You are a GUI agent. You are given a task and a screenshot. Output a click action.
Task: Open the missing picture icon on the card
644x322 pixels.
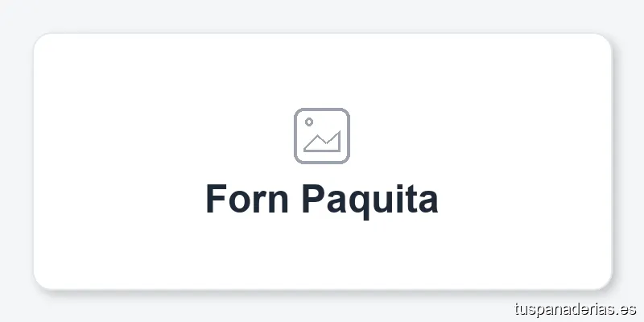[x=321, y=135]
